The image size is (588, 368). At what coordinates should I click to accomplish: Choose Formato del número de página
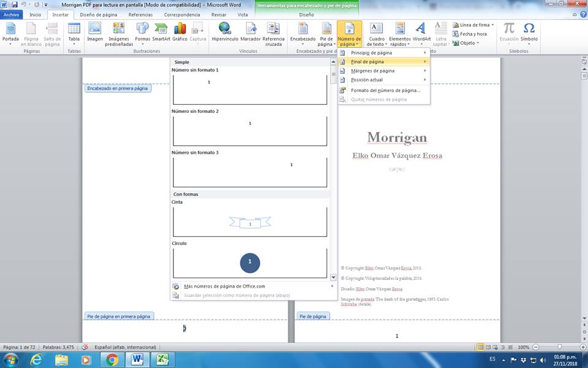(x=385, y=90)
